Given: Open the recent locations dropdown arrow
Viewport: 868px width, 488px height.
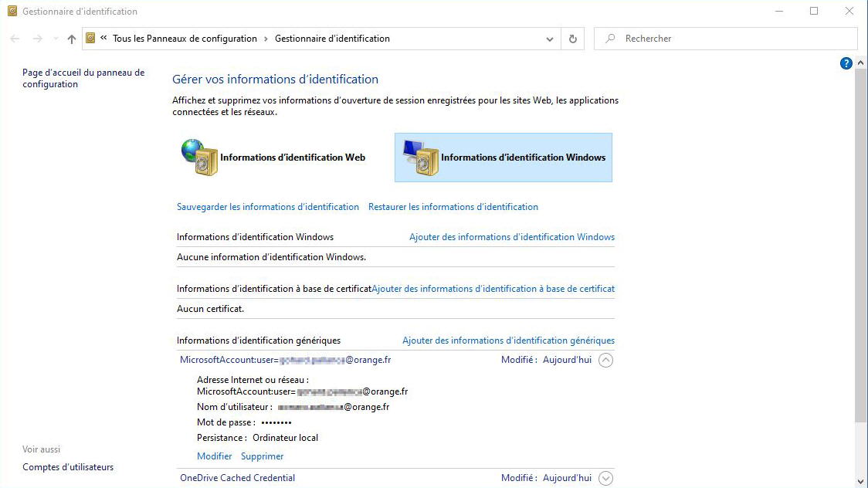Looking at the screenshot, I should (56, 39).
